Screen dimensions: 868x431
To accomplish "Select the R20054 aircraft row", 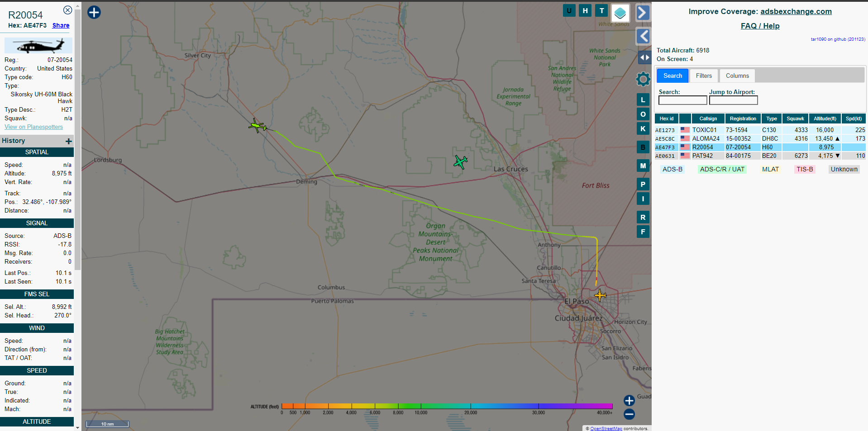I will [760, 147].
